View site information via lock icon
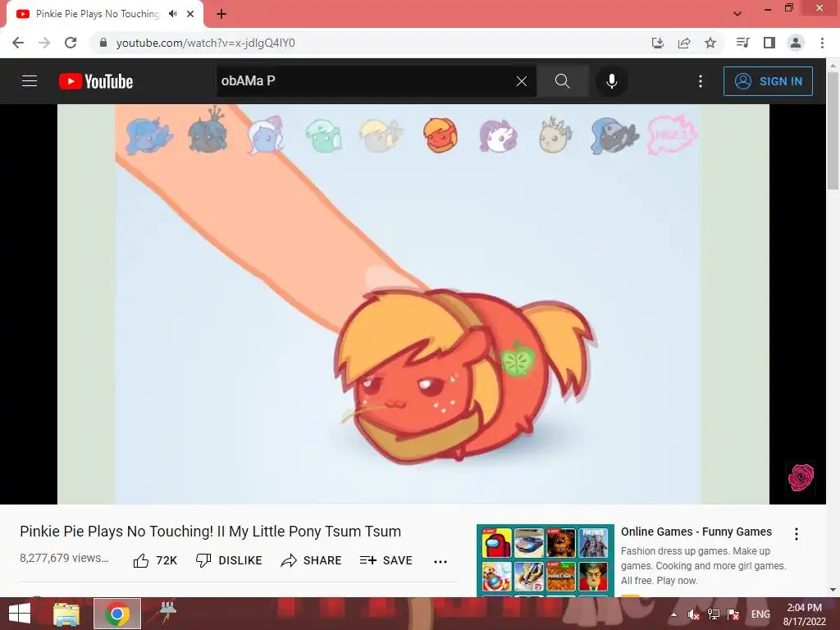Screen dimensions: 840x630 [103, 43]
